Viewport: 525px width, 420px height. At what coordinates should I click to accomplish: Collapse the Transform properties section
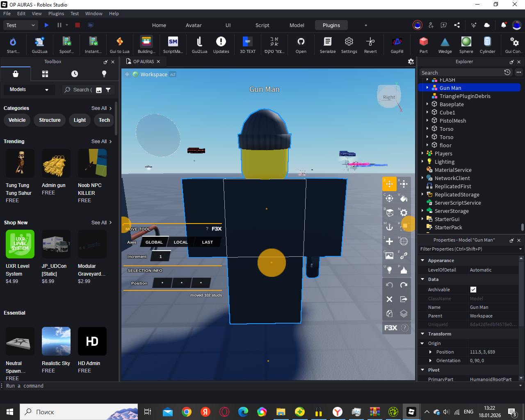click(422, 334)
